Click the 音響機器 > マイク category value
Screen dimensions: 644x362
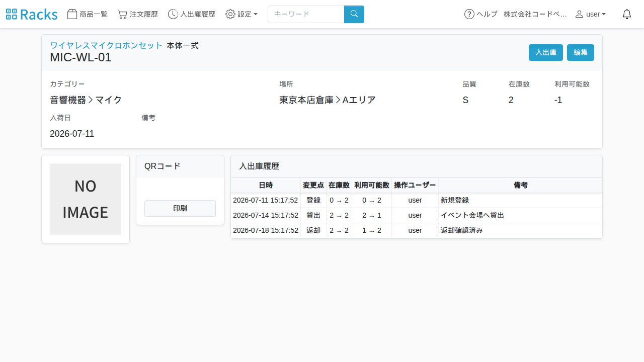pos(86,100)
